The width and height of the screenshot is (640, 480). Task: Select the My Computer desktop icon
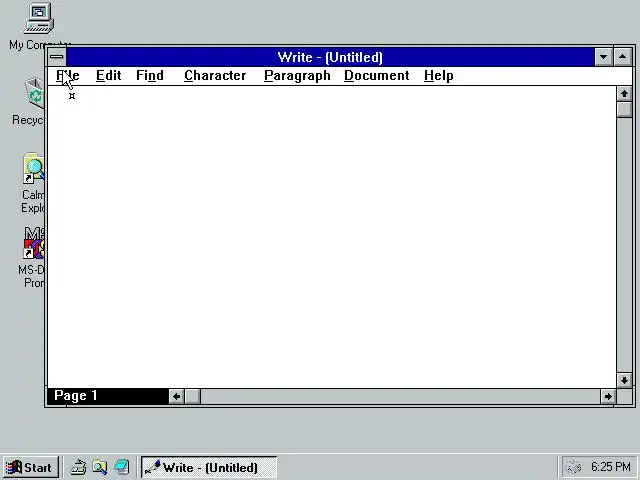coord(39,18)
